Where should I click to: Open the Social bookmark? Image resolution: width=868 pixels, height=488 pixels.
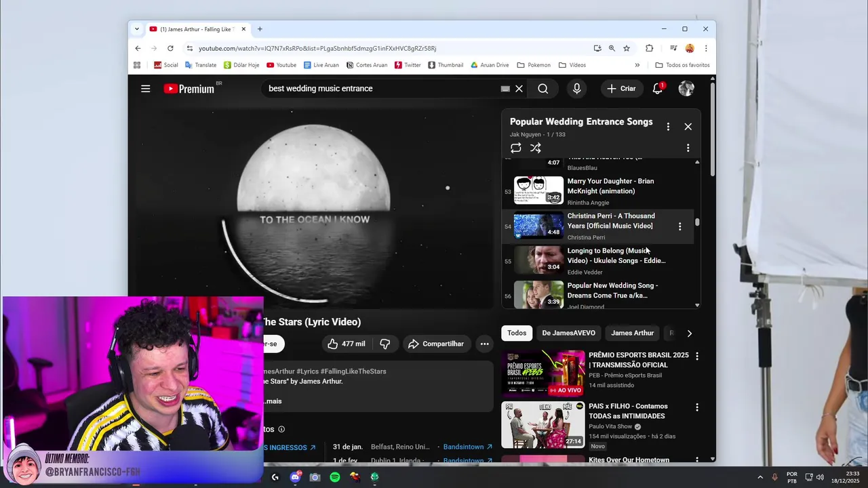[x=166, y=65]
